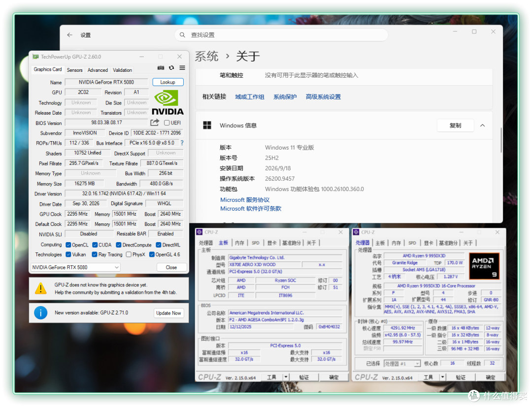This screenshot has height=407, width=532.
Task: Toggle the DirectCompute checkbox
Action: click(119, 245)
